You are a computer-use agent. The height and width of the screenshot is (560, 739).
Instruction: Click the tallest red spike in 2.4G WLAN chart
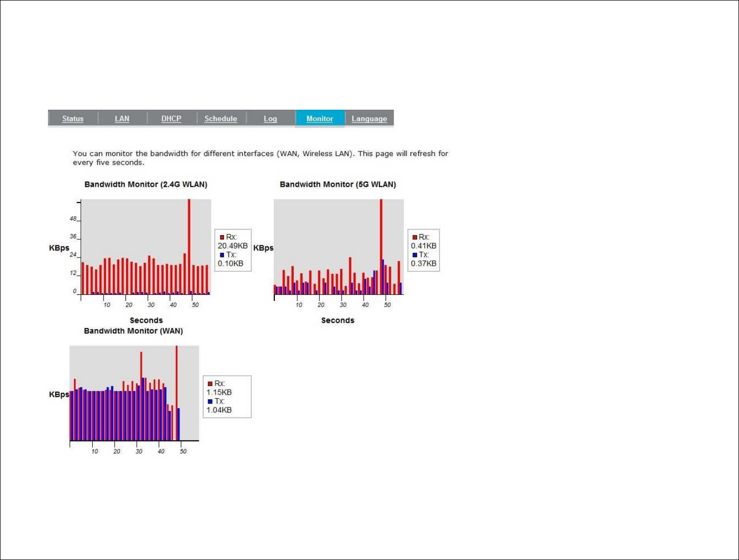point(189,246)
